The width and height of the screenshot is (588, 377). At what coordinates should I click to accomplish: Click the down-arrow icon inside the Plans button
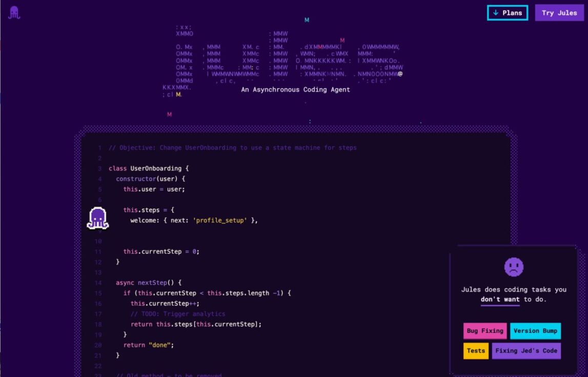click(x=495, y=13)
